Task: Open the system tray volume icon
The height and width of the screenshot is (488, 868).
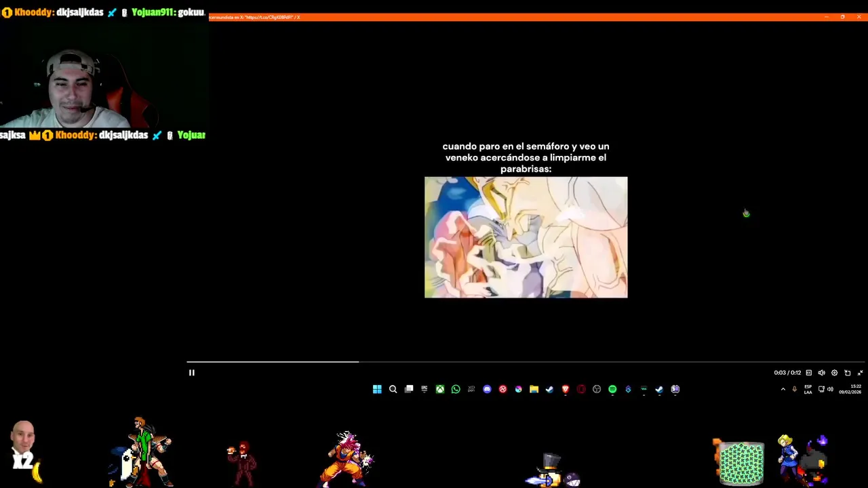Action: pyautogui.click(x=830, y=389)
